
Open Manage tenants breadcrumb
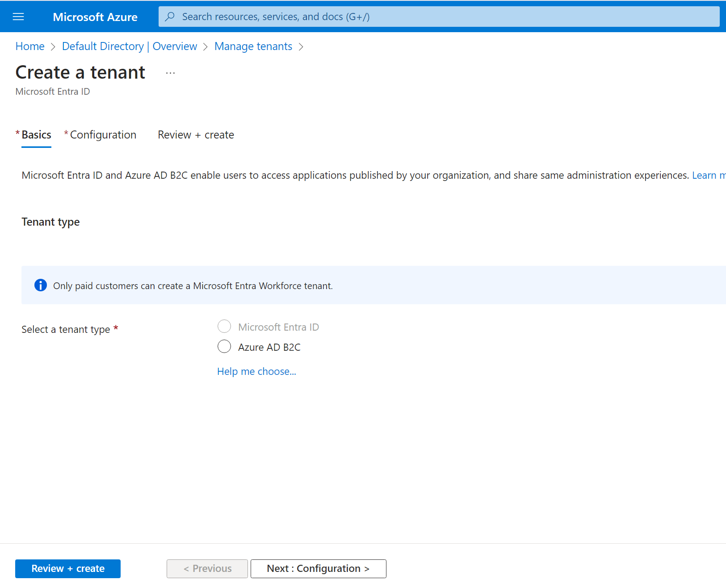(x=253, y=46)
